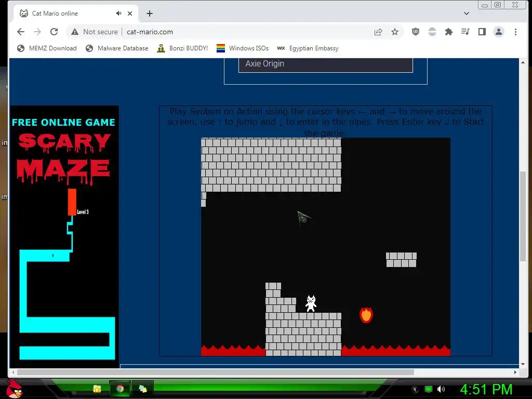Maximize the Chrome window
This screenshot has width=532, height=399.
[498, 5]
